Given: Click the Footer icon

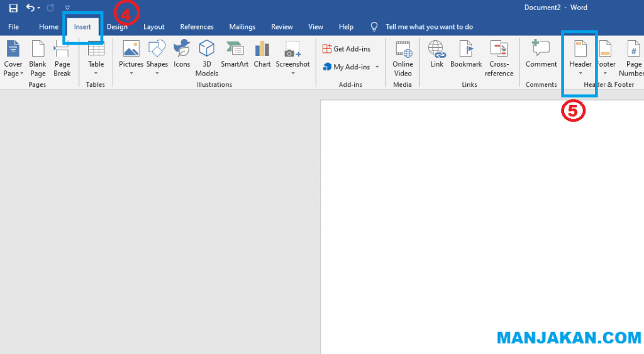Looking at the screenshot, I should 605,49.
